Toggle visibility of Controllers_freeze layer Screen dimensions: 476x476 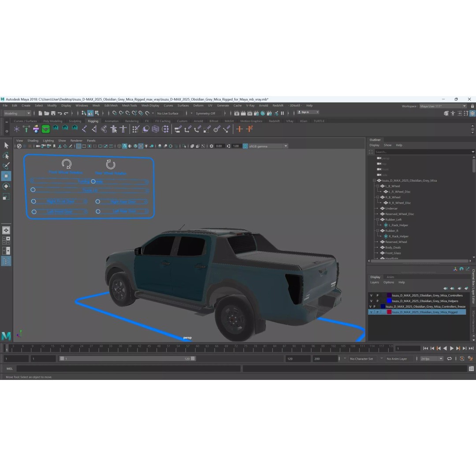(x=370, y=307)
